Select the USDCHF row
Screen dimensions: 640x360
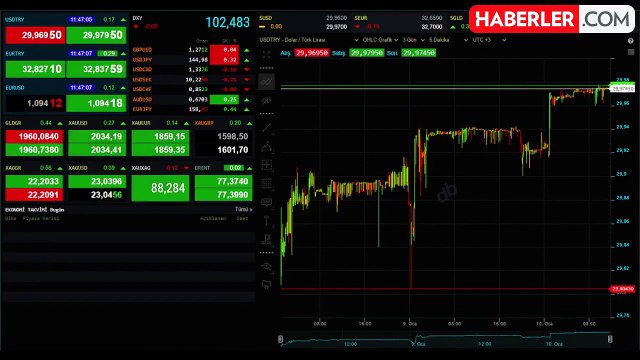[x=191, y=89]
